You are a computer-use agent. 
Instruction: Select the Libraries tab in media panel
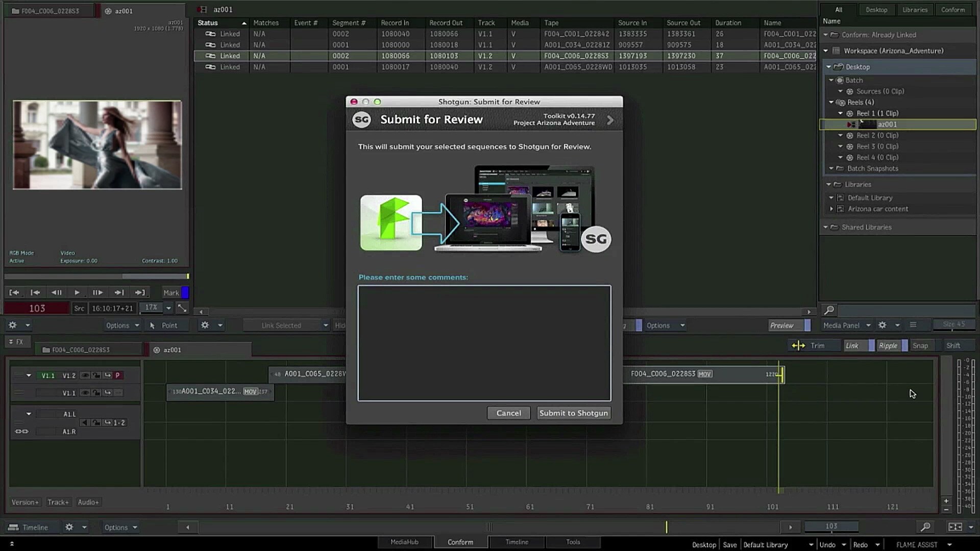point(915,10)
